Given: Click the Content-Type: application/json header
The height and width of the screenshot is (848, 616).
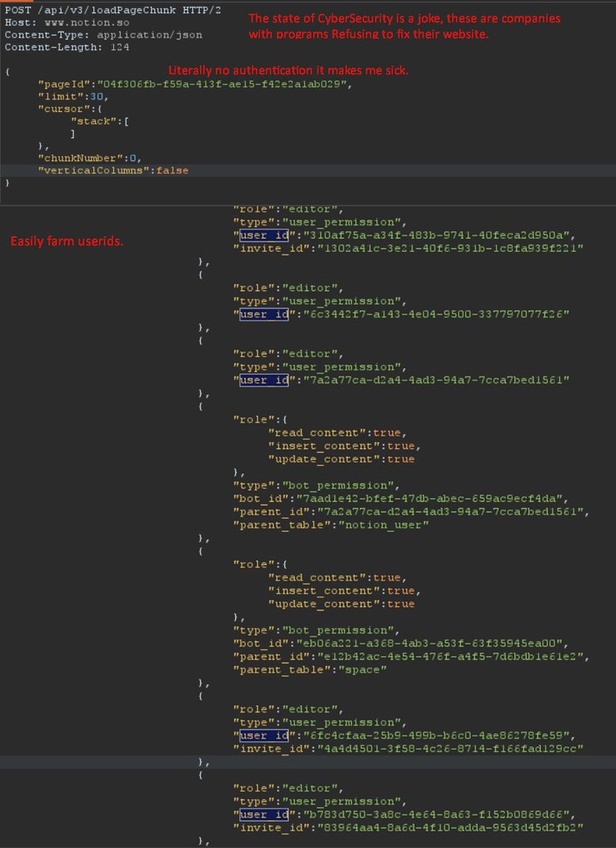Looking at the screenshot, I should (103, 35).
